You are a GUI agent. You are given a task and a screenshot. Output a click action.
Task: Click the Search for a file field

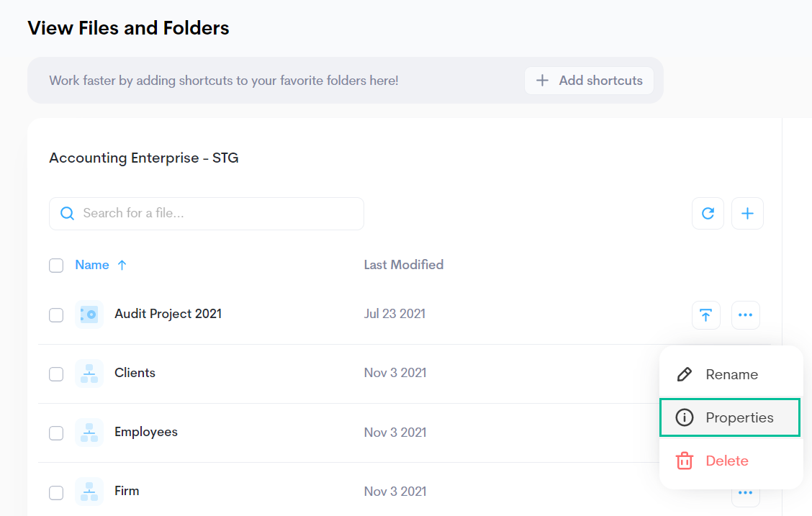point(216,214)
